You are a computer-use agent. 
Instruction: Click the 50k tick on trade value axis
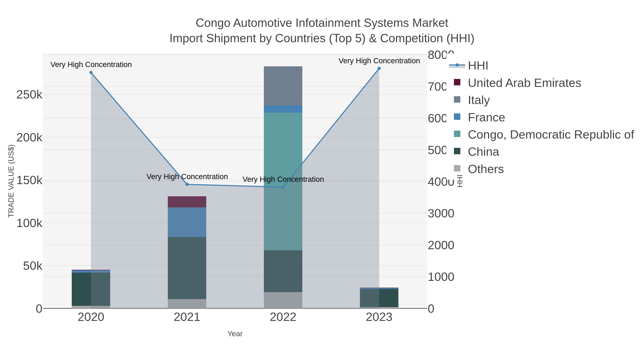tap(33, 266)
